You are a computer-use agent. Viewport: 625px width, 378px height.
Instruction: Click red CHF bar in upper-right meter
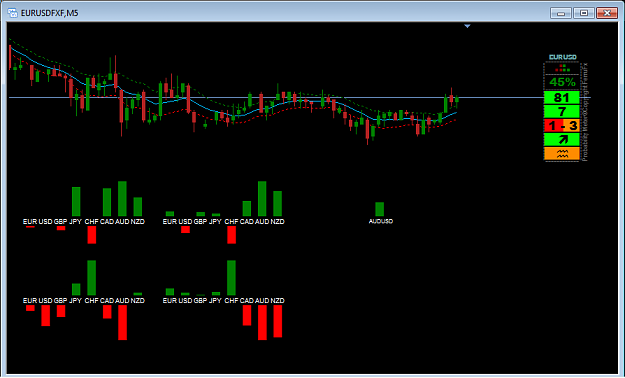tap(232, 235)
